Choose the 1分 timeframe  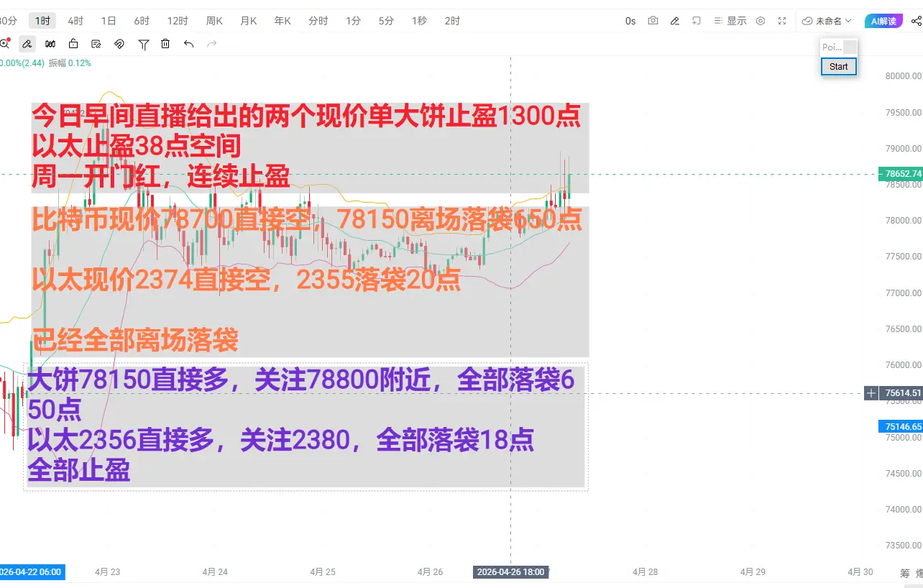tap(353, 21)
